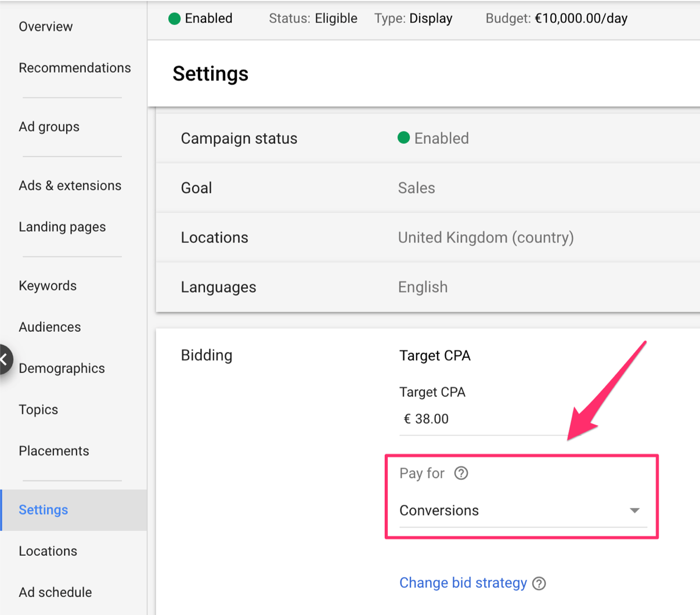Open Locations in the sidebar
The image size is (700, 615).
tap(48, 551)
